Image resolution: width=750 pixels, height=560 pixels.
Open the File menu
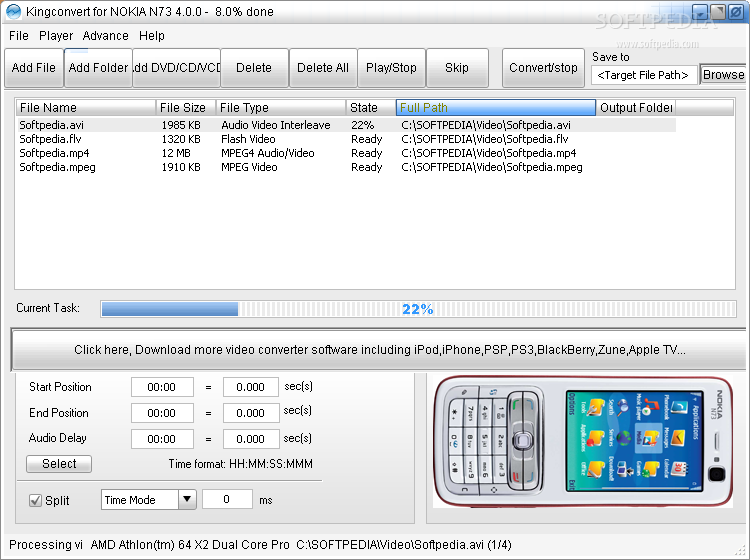tap(19, 36)
